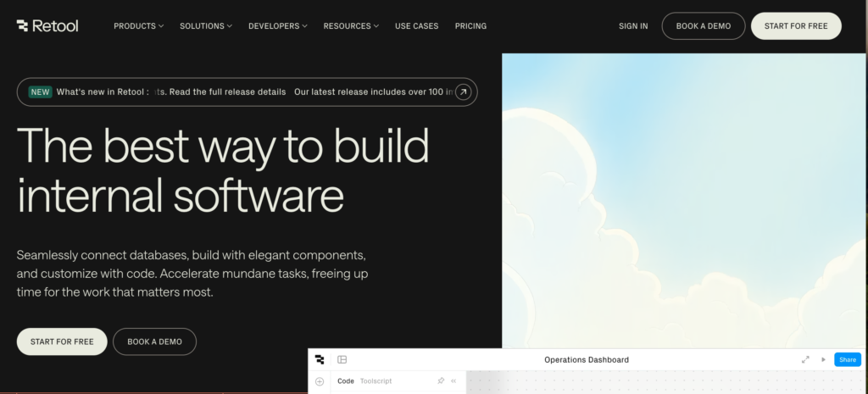Viewport: 868px width, 394px height.
Task: Collapse the Code panel with the double chevron
Action: tap(453, 380)
